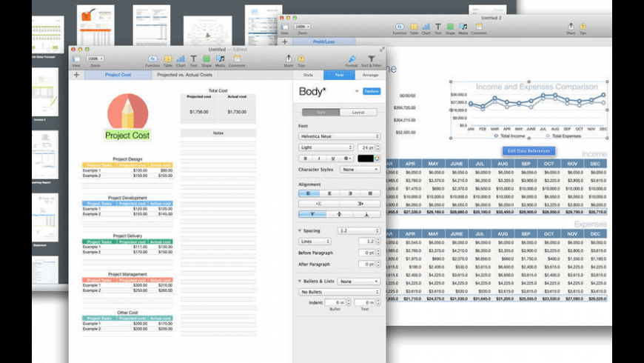Open the Projected vs. Actual Costs sheet tab

click(184, 75)
